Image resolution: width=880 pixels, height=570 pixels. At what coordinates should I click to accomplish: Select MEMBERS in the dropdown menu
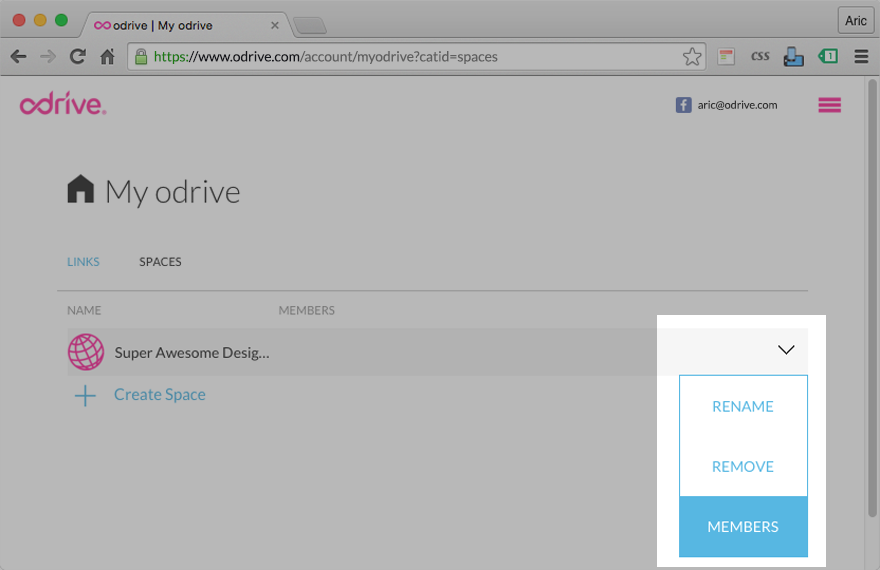(743, 527)
